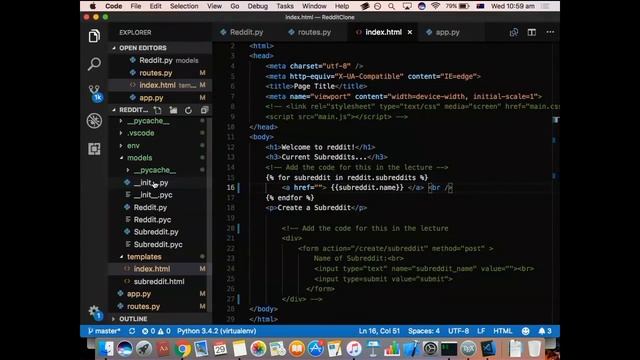This screenshot has height=360, width=640.
Task: Open the Go menu
Action: 235,6
